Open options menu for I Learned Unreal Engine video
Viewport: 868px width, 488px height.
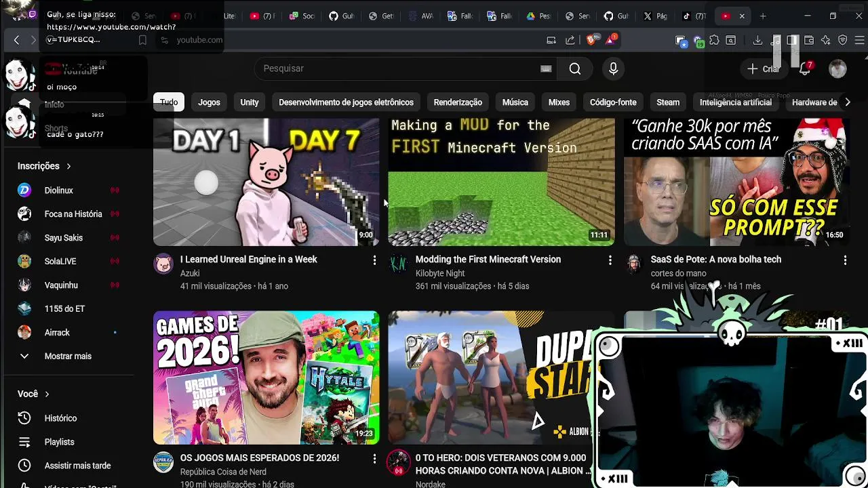tap(374, 260)
